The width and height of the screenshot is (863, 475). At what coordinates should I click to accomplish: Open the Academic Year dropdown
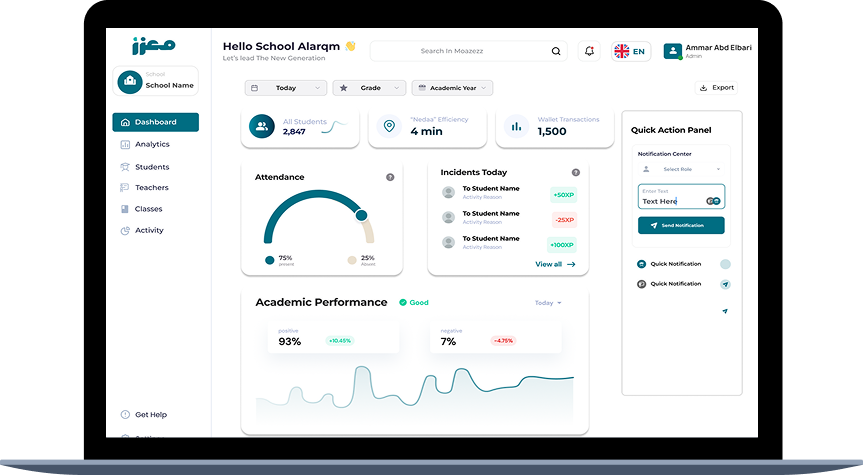(452, 88)
